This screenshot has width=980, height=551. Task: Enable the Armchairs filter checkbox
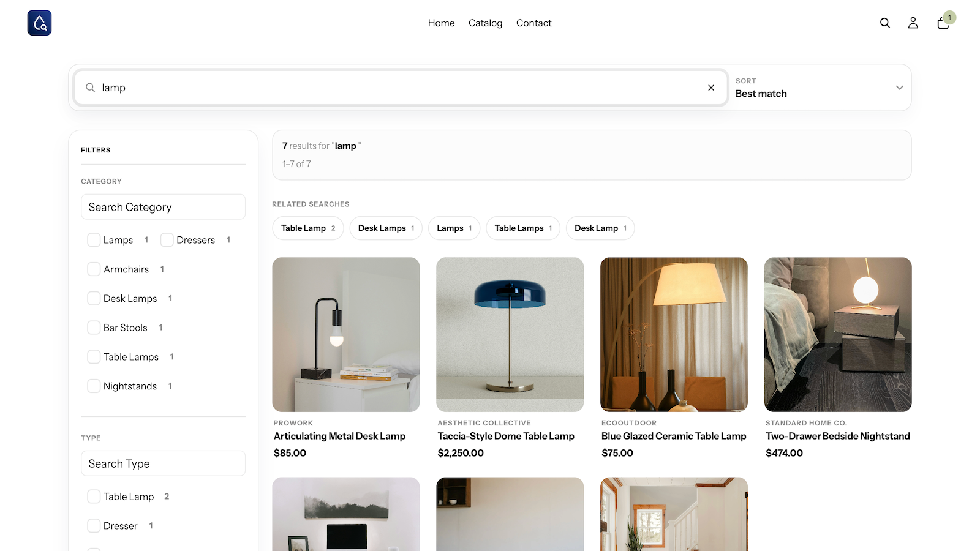(x=94, y=269)
